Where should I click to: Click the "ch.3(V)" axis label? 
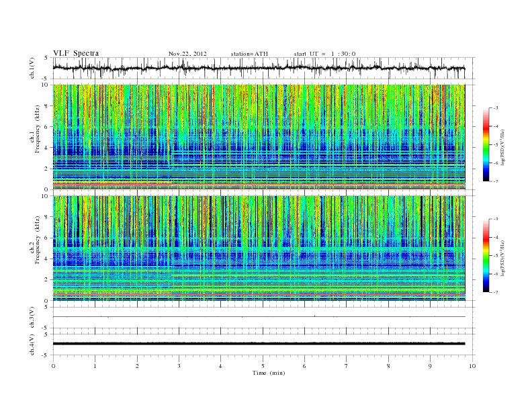click(32, 317)
